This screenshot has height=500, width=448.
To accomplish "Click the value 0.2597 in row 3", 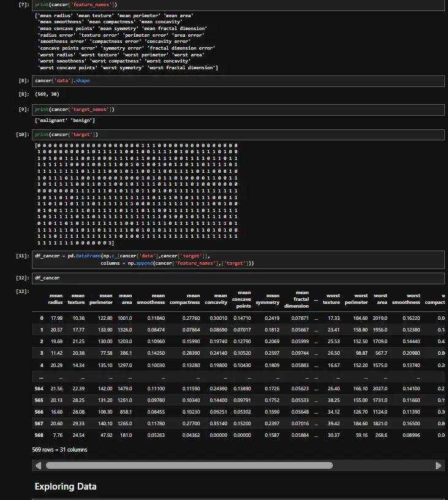I will (272, 353).
